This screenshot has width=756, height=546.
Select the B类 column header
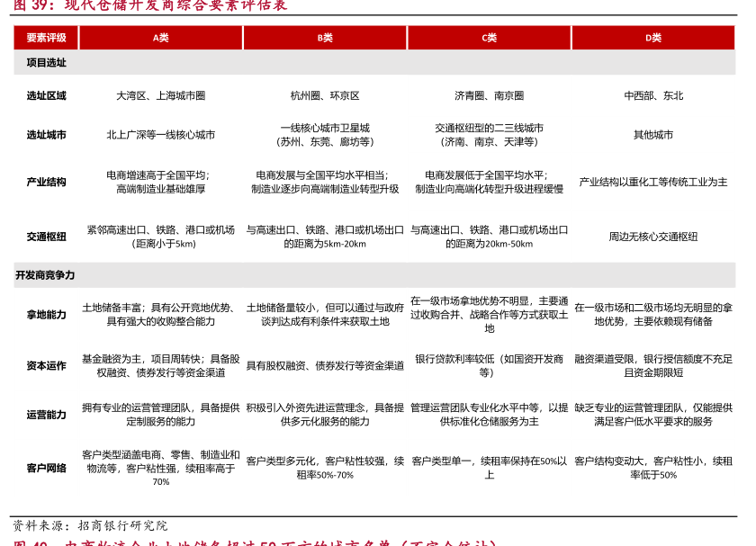(325, 38)
